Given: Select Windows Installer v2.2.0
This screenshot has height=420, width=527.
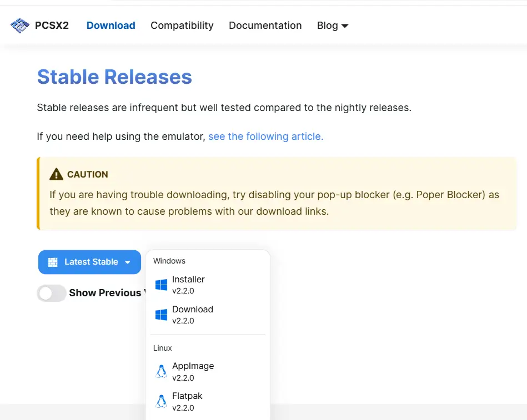Looking at the screenshot, I should (x=208, y=285).
